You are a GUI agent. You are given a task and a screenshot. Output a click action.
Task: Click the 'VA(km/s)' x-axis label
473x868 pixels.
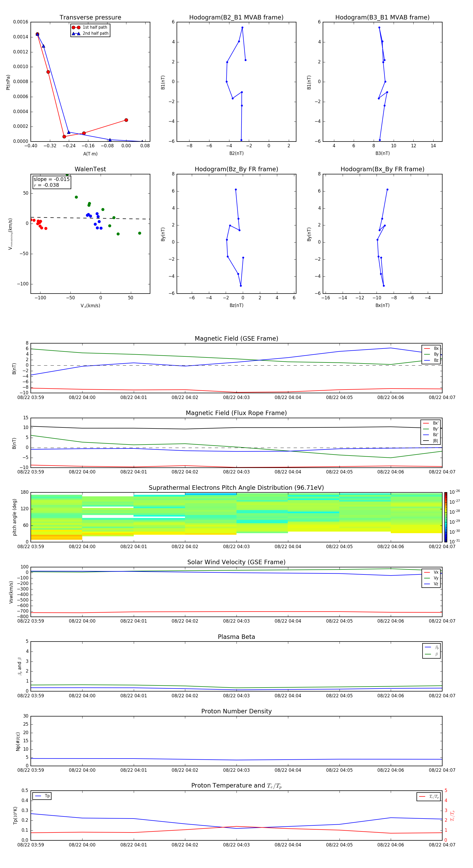[x=90, y=306]
